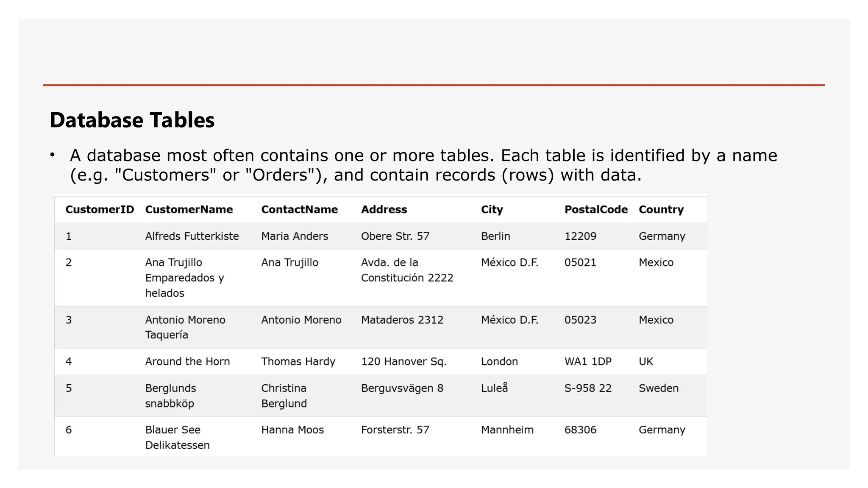Click the 'Sweden' country cell
Viewport: 868px width, 488px height.
point(659,388)
